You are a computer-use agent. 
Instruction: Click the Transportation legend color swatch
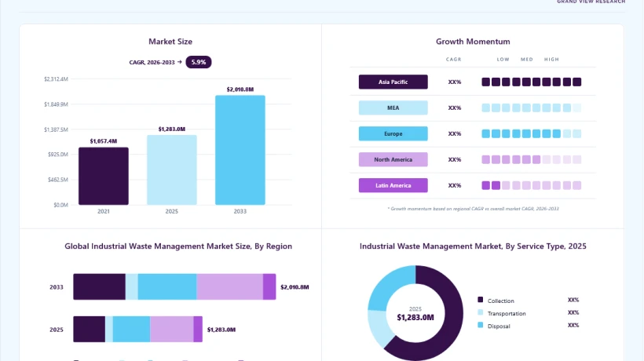point(480,312)
